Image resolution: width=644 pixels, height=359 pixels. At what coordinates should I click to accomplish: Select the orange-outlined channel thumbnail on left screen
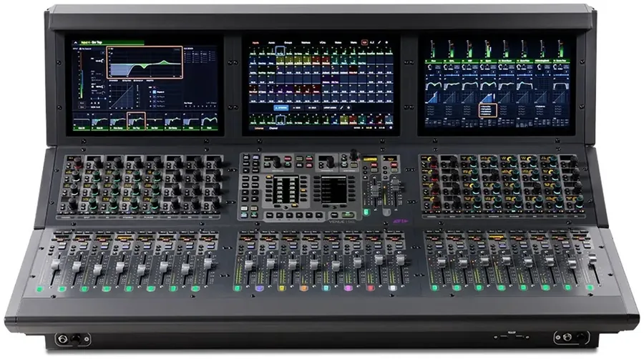(x=136, y=122)
